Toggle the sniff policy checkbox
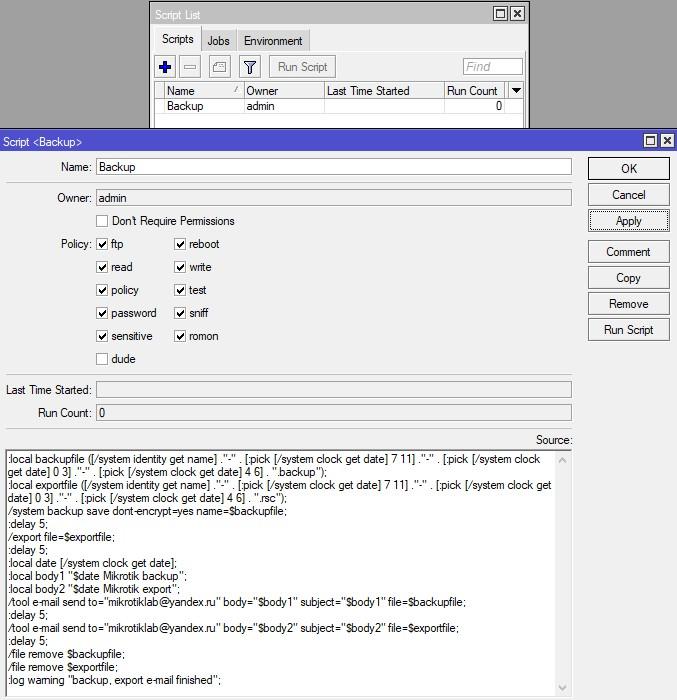The height and width of the screenshot is (700, 677). click(180, 313)
